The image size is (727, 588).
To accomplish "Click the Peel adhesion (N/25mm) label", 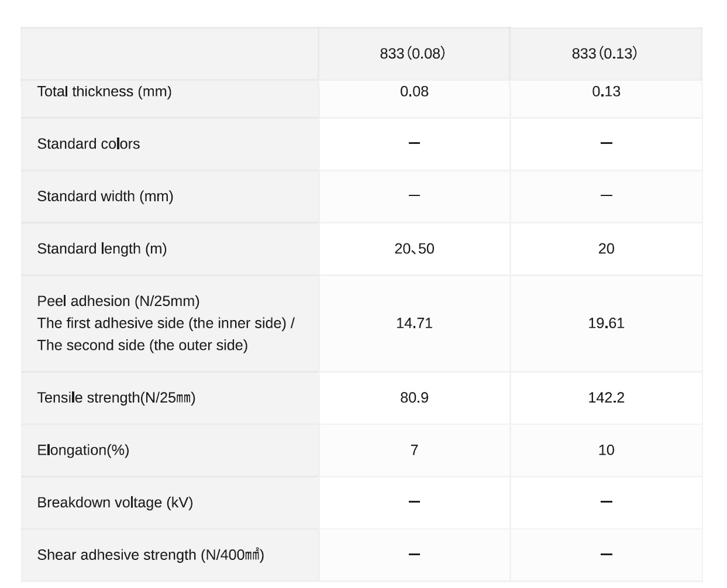I will 118,301.
